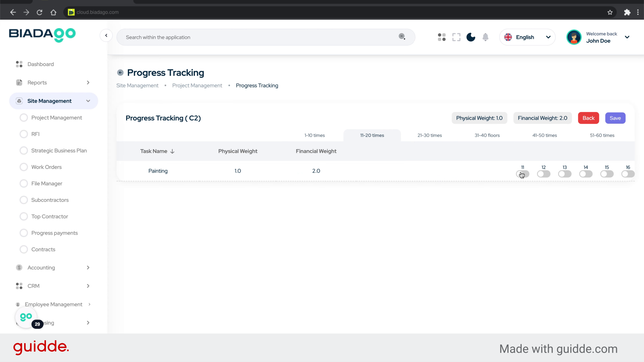Image resolution: width=644 pixels, height=362 pixels.
Task: Select the 1-10 times tab
Action: click(x=314, y=135)
